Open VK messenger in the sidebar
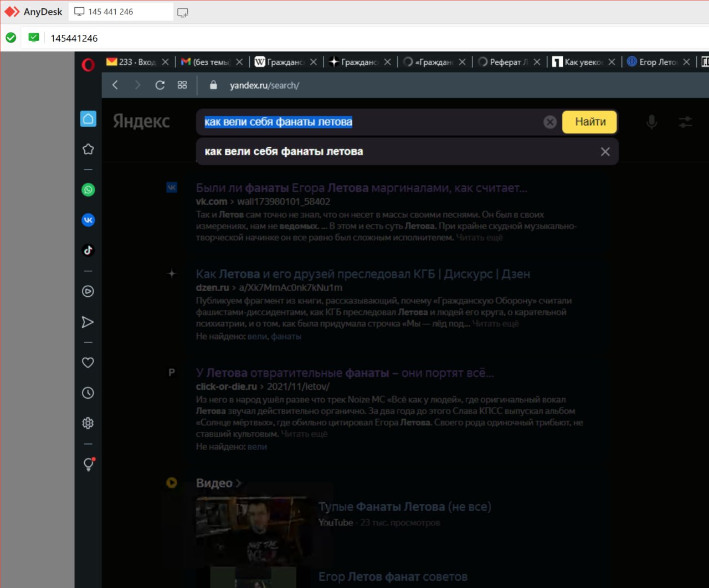709x588 pixels. pyautogui.click(x=88, y=220)
